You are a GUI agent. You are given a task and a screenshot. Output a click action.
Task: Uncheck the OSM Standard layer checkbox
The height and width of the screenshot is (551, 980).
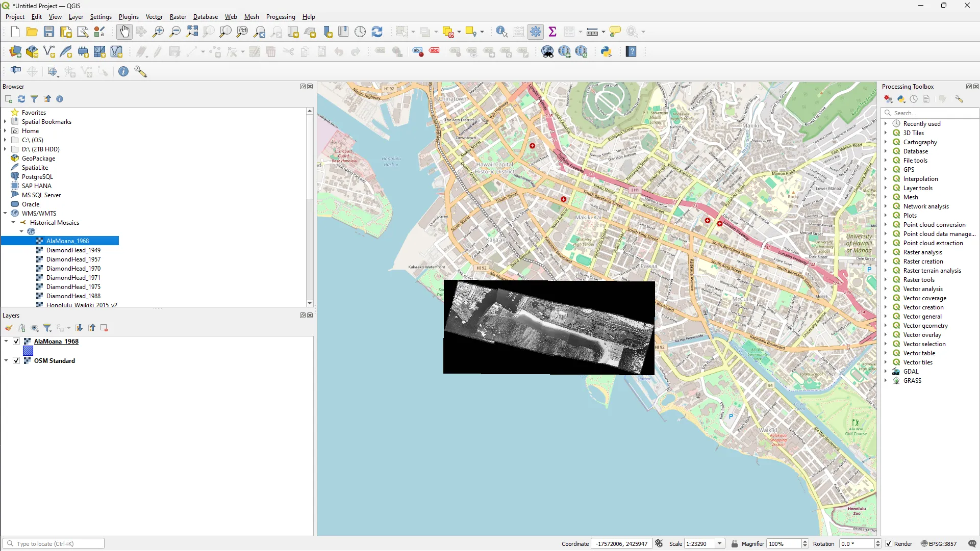pyautogui.click(x=16, y=361)
